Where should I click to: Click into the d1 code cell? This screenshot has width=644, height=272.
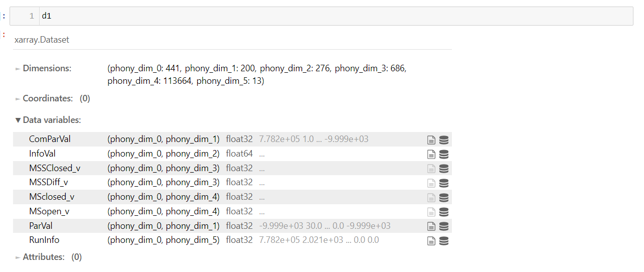[321, 16]
